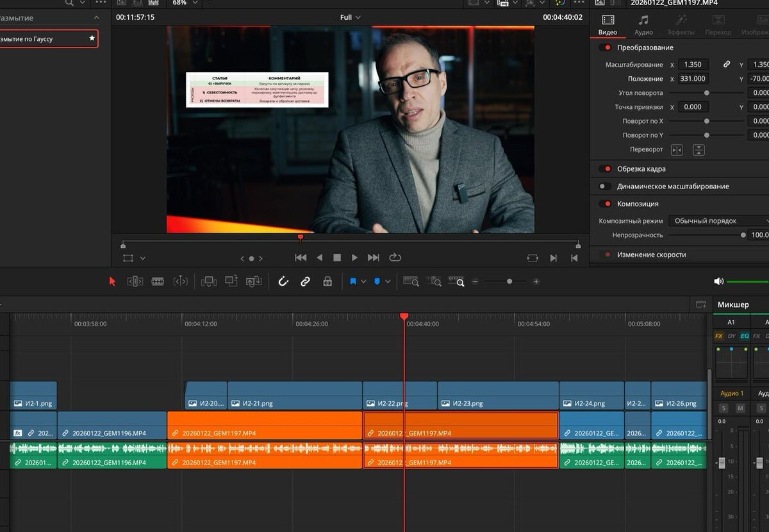Screen dimensions: 769x532
Task: Go to last frame in transport
Action: click(374, 258)
